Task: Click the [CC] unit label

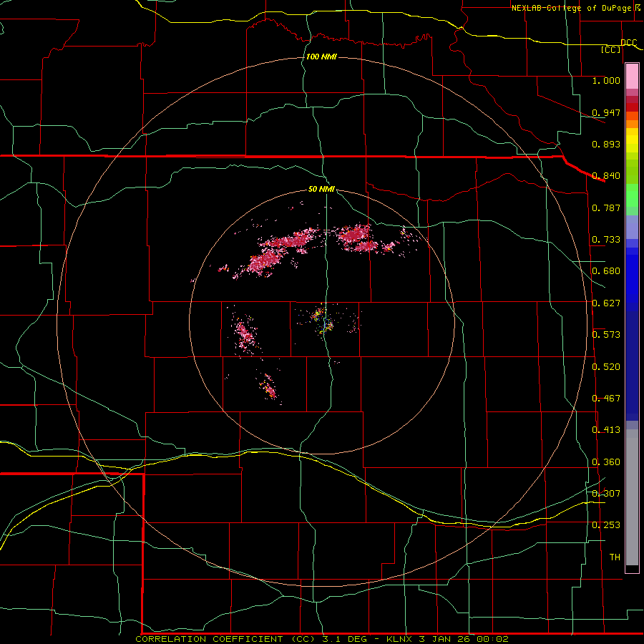Action: [611, 50]
